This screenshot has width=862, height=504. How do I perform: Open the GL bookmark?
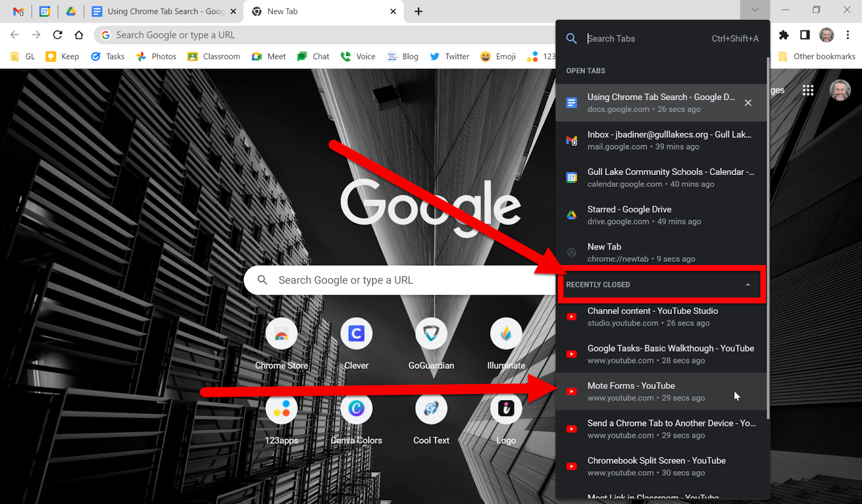(23, 57)
